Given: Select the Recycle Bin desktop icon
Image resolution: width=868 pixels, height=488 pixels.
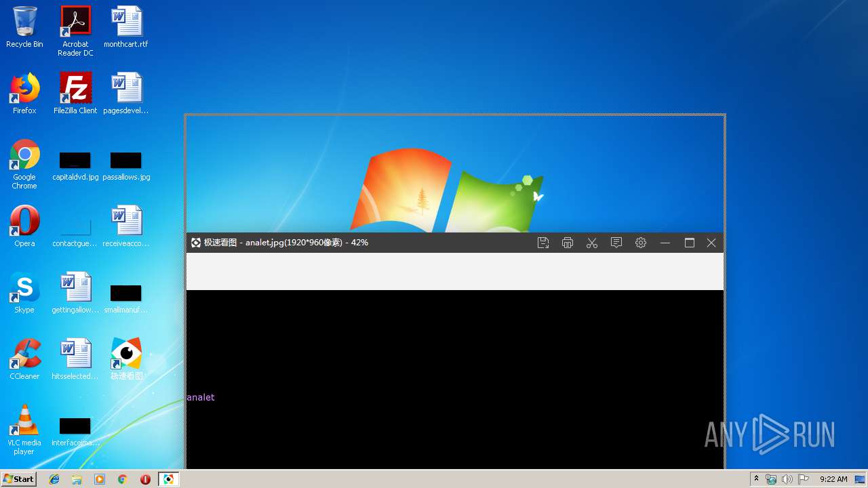Looking at the screenshot, I should click(24, 27).
